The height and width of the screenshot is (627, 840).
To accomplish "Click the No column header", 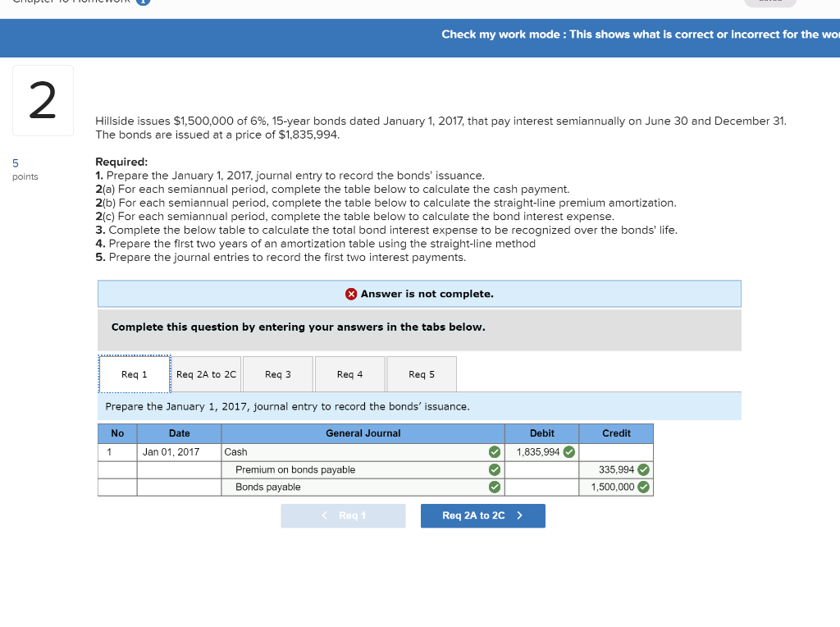I will coord(117,433).
